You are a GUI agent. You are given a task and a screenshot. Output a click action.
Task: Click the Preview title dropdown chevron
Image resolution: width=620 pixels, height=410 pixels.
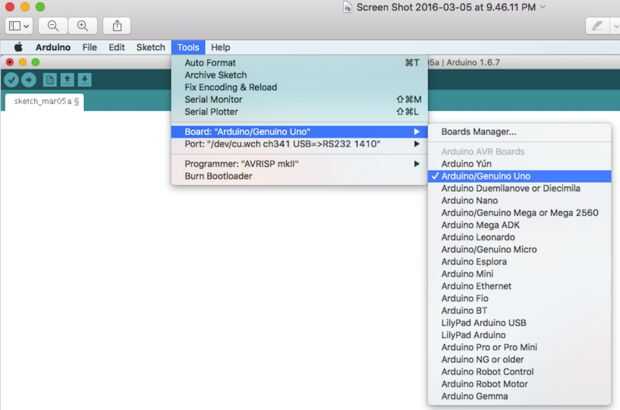click(x=543, y=7)
